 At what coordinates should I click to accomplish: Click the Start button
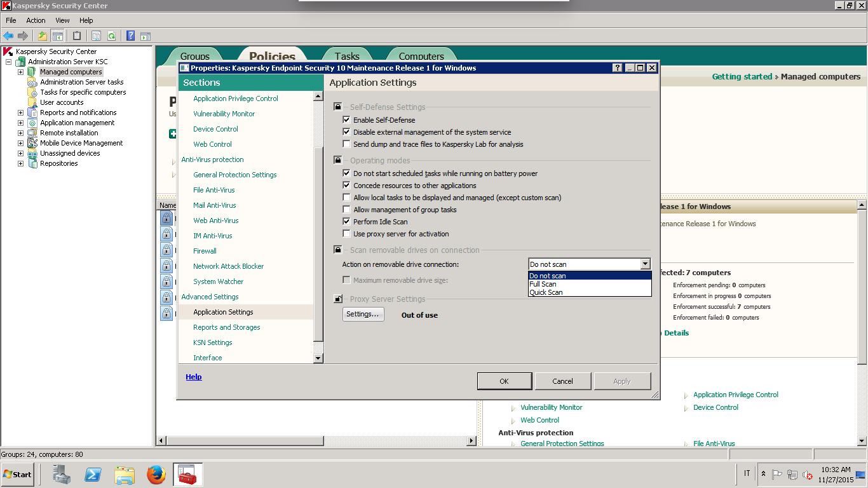[18, 474]
